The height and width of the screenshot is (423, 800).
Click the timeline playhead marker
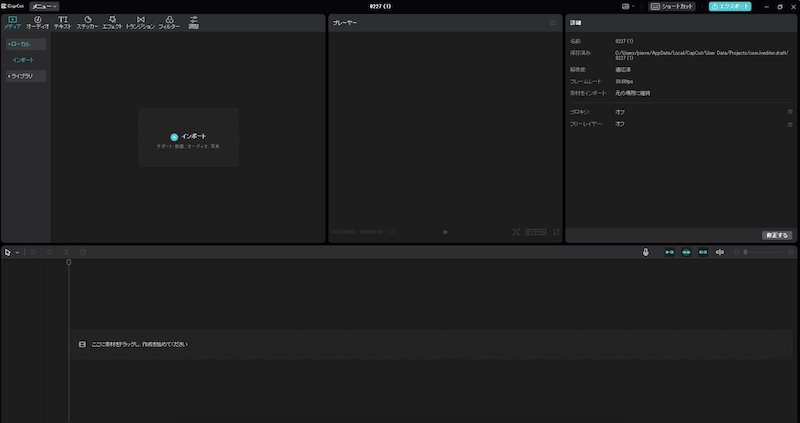[x=69, y=262]
